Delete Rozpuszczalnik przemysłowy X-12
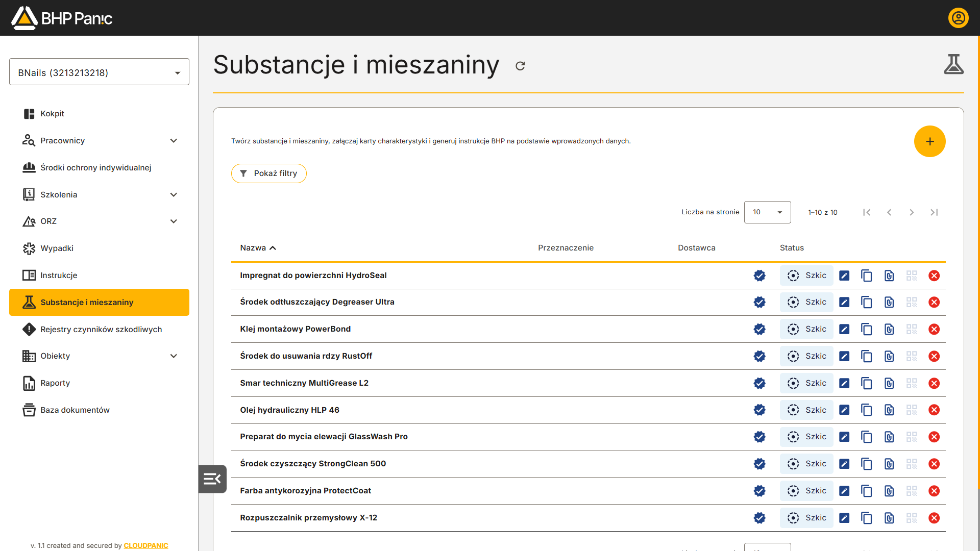Viewport: 980px width, 551px height. (934, 518)
